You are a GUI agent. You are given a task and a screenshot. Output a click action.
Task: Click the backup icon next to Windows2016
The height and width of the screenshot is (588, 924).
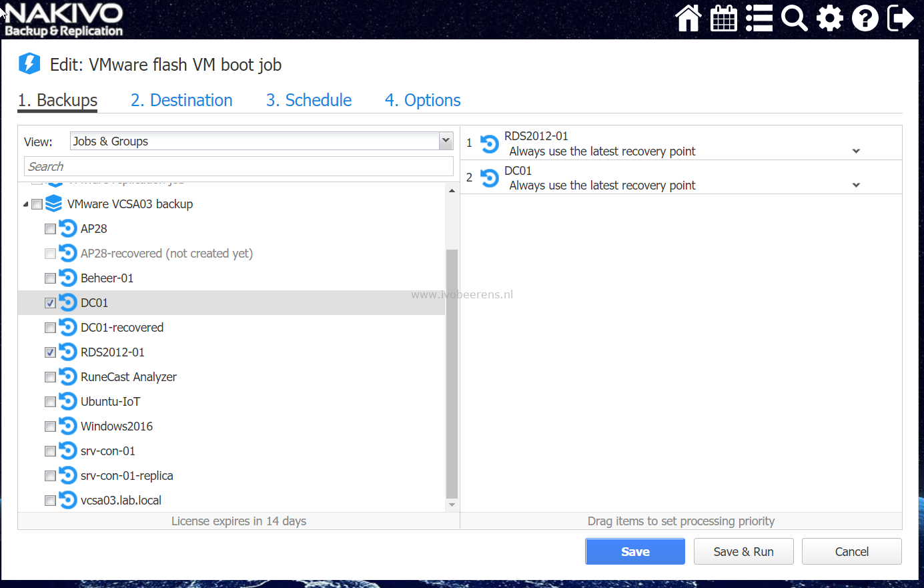[x=68, y=426]
